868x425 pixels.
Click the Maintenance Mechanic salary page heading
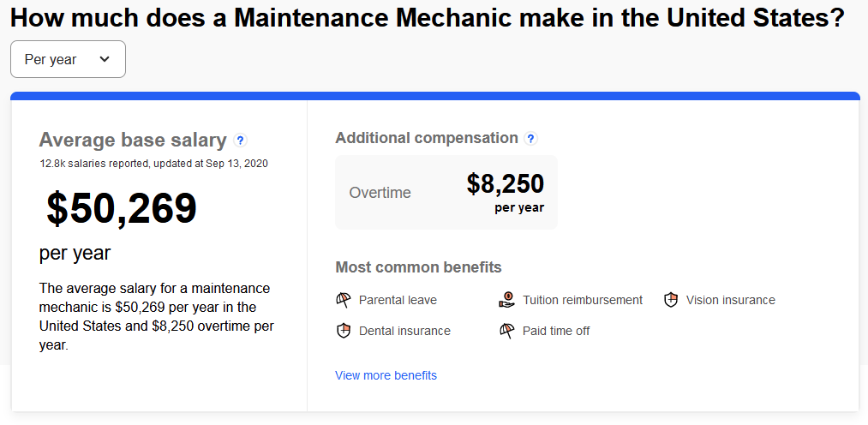(428, 19)
